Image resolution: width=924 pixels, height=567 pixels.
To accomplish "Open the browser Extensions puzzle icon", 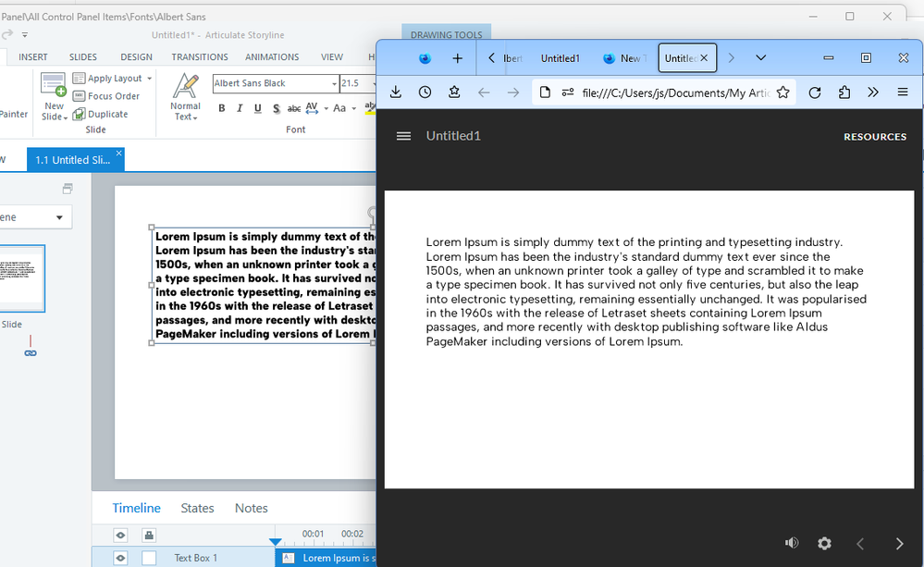I will pos(844,92).
